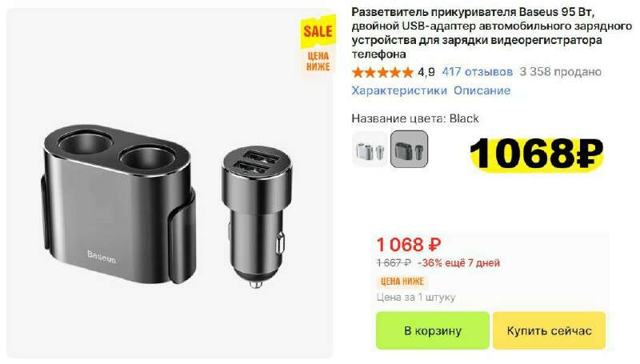Viewport: 640px width, 364px height.
Task: Click the crossed-out 1 667 ₽ old price
Action: pyautogui.click(x=394, y=263)
